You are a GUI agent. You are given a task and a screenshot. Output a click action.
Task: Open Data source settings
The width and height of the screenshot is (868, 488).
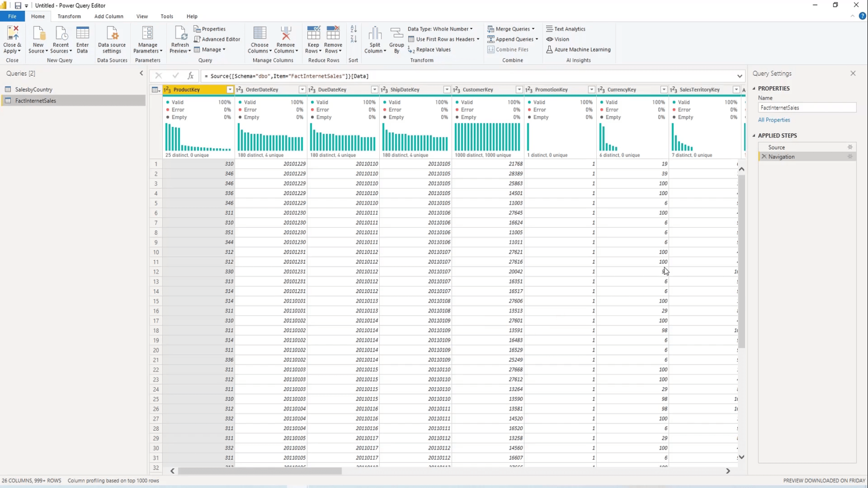pos(112,33)
